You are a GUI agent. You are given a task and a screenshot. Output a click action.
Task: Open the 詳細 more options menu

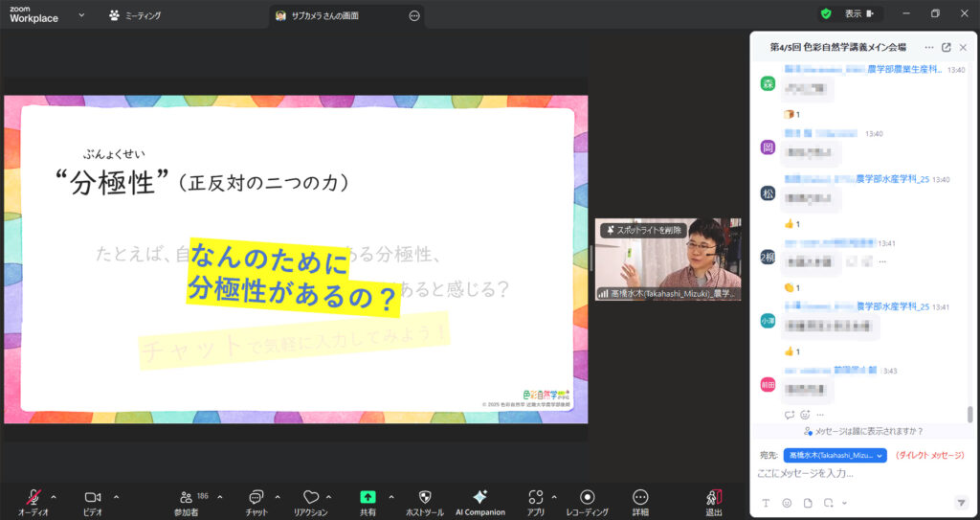point(640,498)
